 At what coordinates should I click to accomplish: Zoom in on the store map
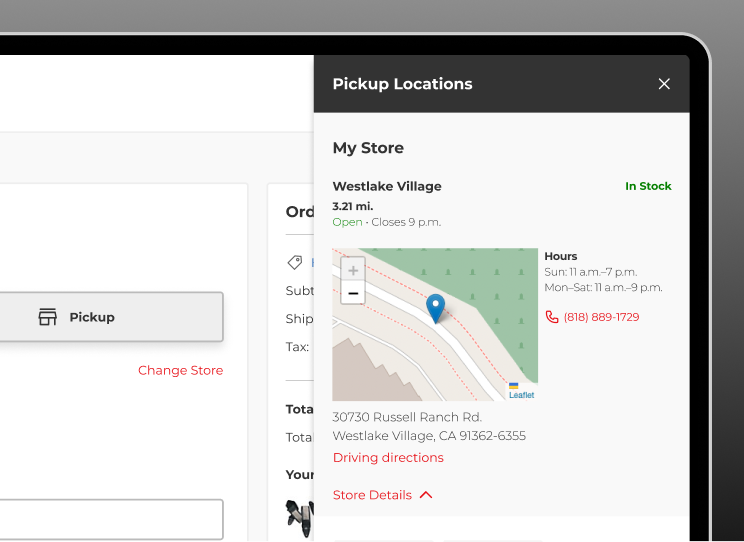click(x=353, y=271)
